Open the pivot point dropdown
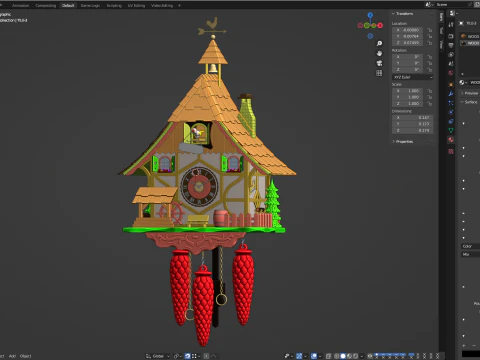 [178, 356]
